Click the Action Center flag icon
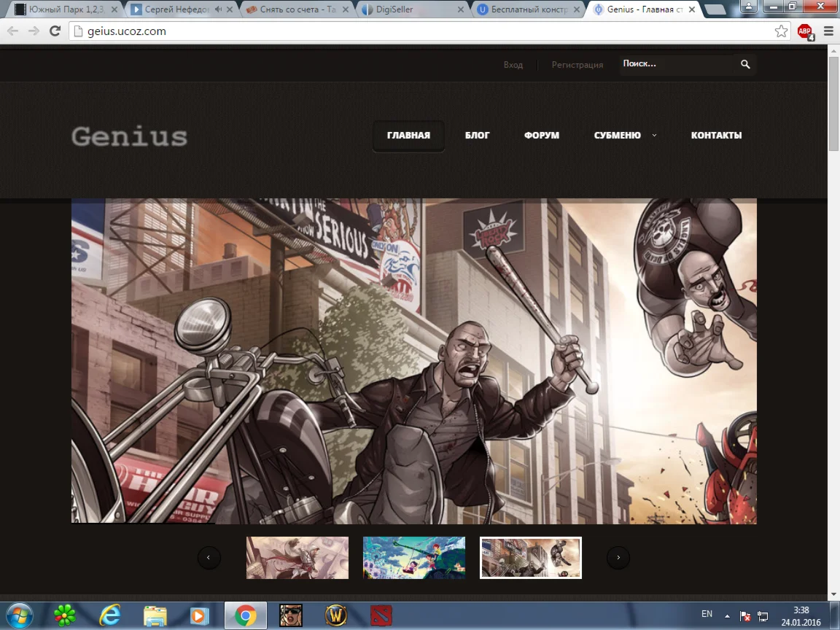Viewport: 840px width, 630px height. pos(744,616)
